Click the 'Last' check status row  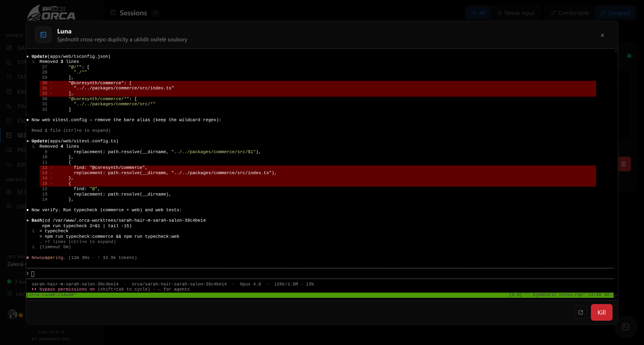click(16, 294)
